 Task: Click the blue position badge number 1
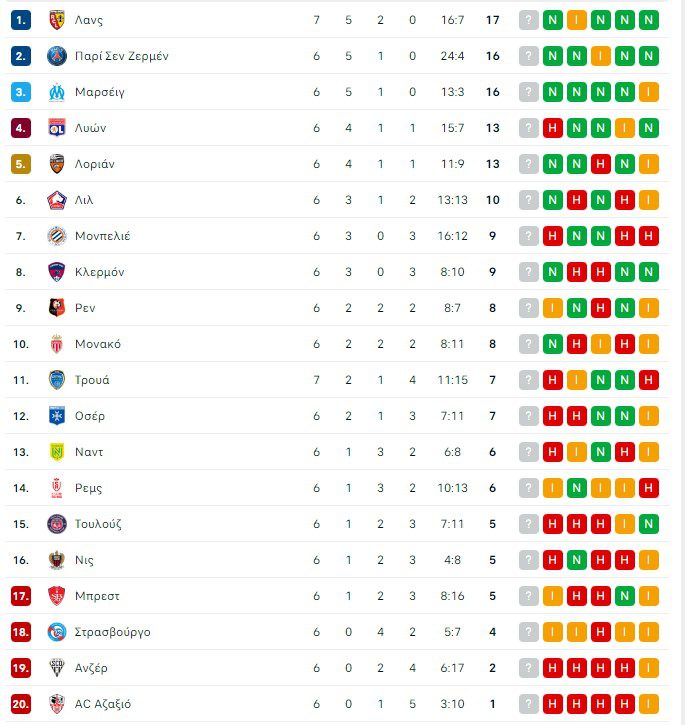tap(22, 20)
